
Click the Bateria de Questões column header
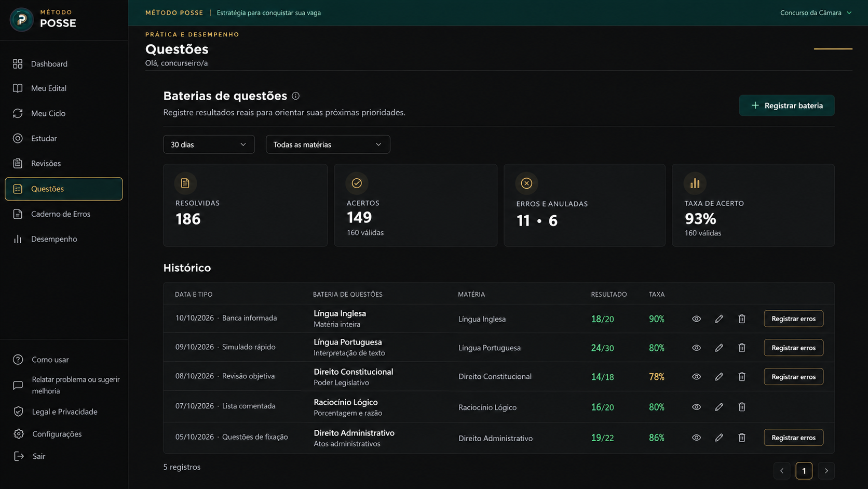pyautogui.click(x=347, y=294)
